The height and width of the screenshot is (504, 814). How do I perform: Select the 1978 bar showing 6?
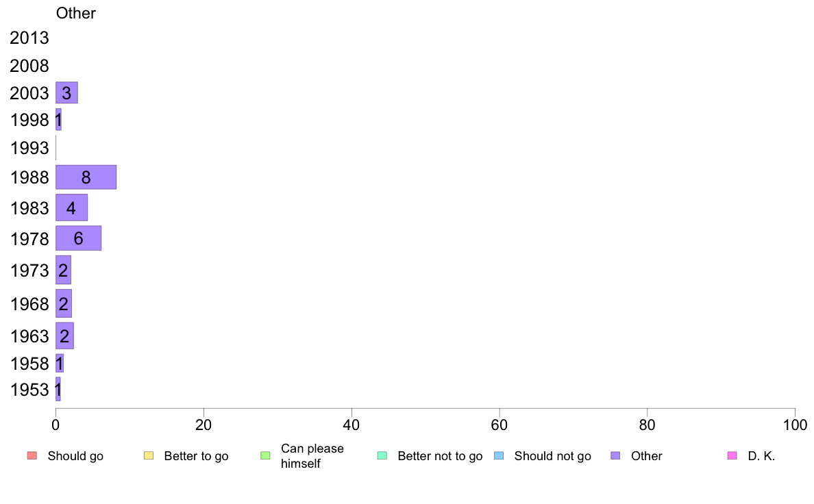(x=78, y=238)
